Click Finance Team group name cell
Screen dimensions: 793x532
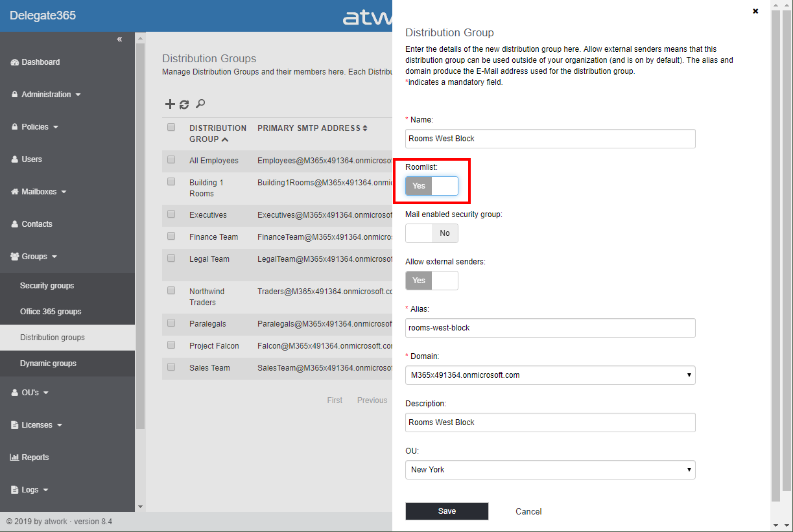[x=213, y=237]
